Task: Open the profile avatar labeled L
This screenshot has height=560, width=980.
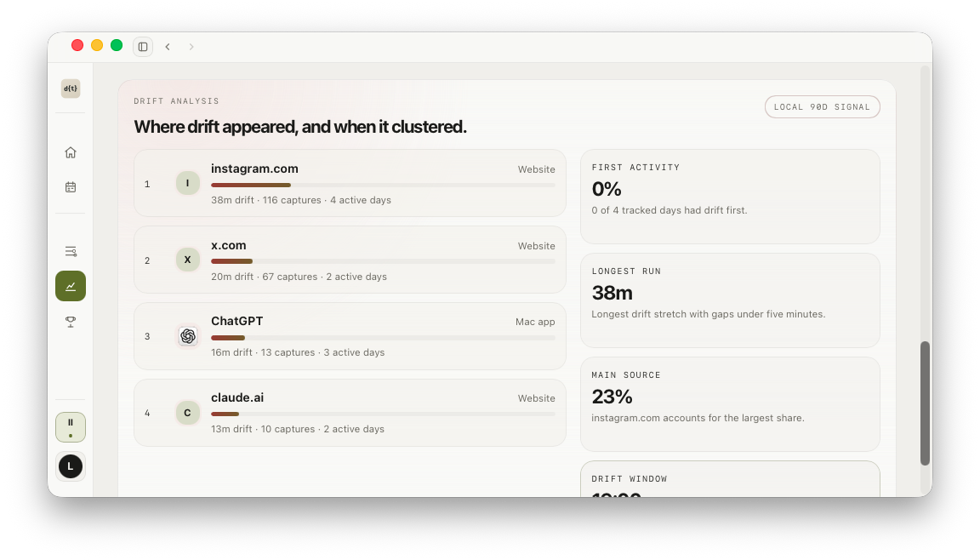Action: coord(71,466)
